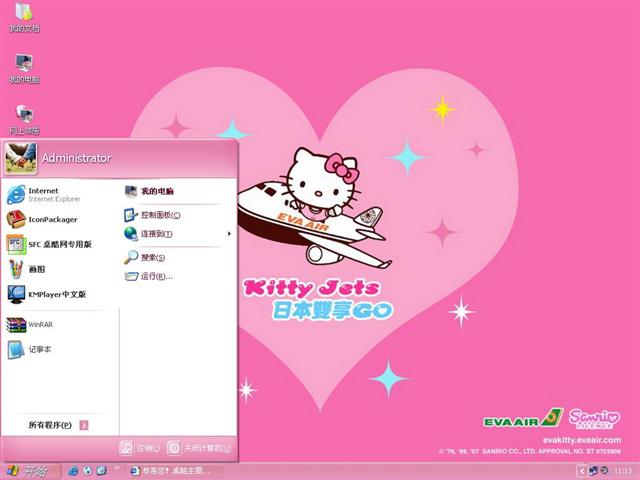Show hidden system tray icons arrow
Image resolution: width=640 pixels, height=480 pixels.
(x=582, y=470)
